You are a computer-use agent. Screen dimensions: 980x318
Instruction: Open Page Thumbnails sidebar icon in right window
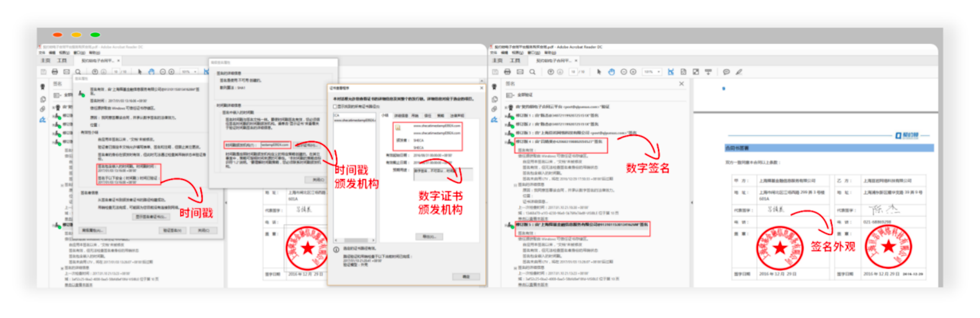(x=494, y=99)
